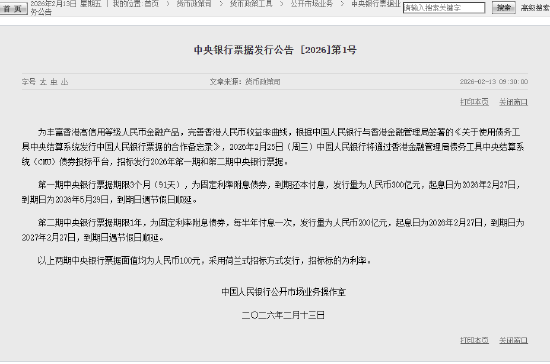Image resolution: width=550 pixels, height=364 pixels.
Task: Click the 首页 button at top left
Action: 13,8
